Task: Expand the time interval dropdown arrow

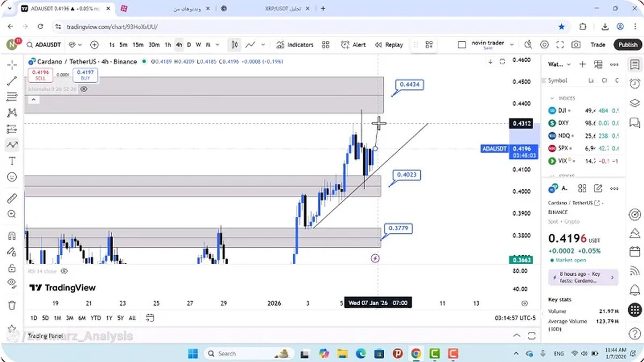Action: pyautogui.click(x=217, y=45)
